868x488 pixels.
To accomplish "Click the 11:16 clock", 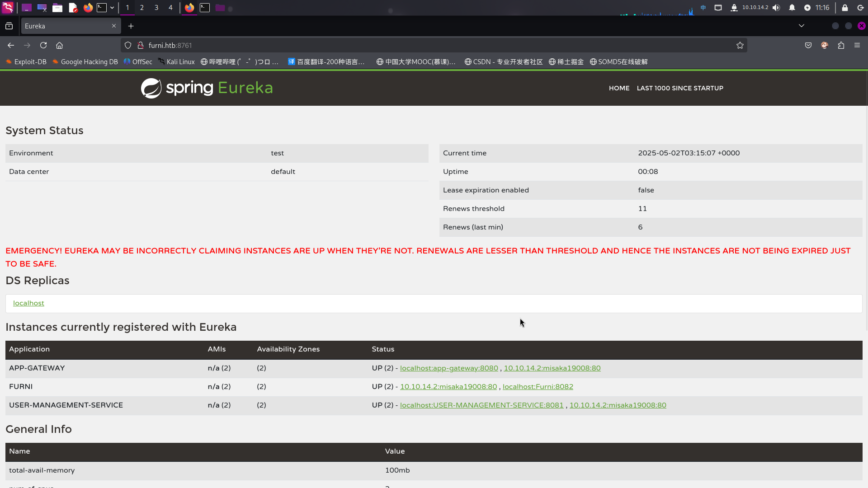I will click(x=822, y=8).
